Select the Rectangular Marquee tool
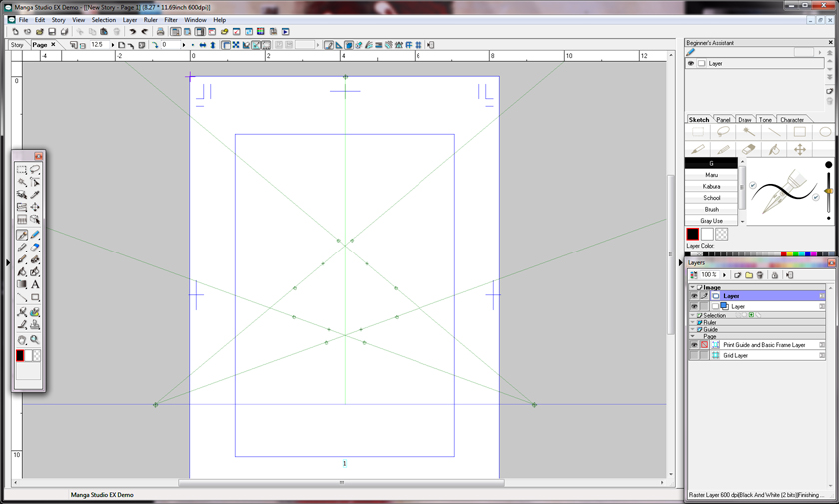The width and height of the screenshot is (839, 504). [x=22, y=170]
